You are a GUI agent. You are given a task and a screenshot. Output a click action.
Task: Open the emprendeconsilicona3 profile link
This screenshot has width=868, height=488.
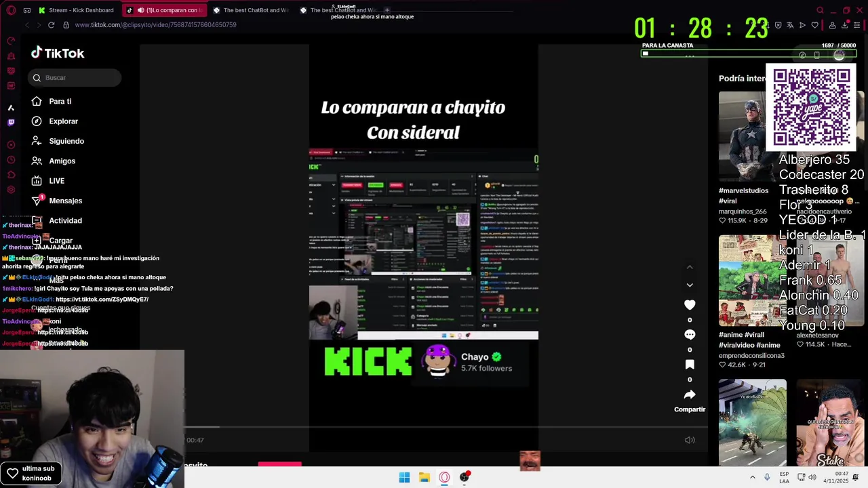coord(751,355)
